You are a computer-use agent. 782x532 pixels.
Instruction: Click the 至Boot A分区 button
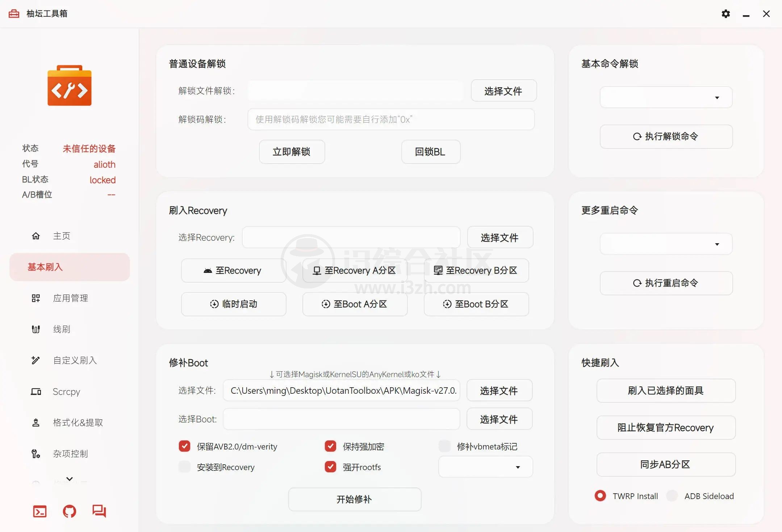[355, 304]
